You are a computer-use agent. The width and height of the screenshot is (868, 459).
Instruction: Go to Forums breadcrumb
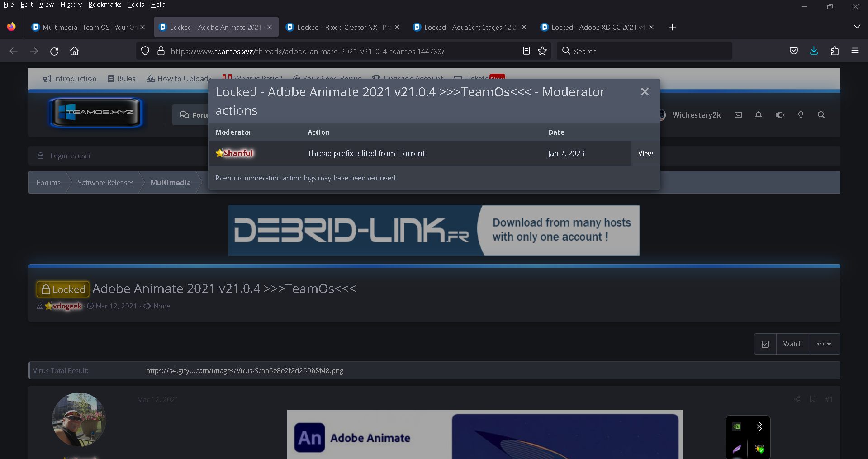coord(48,182)
